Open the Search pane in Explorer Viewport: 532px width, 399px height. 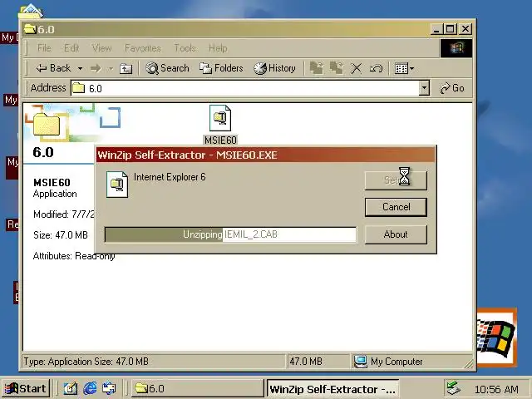167,68
